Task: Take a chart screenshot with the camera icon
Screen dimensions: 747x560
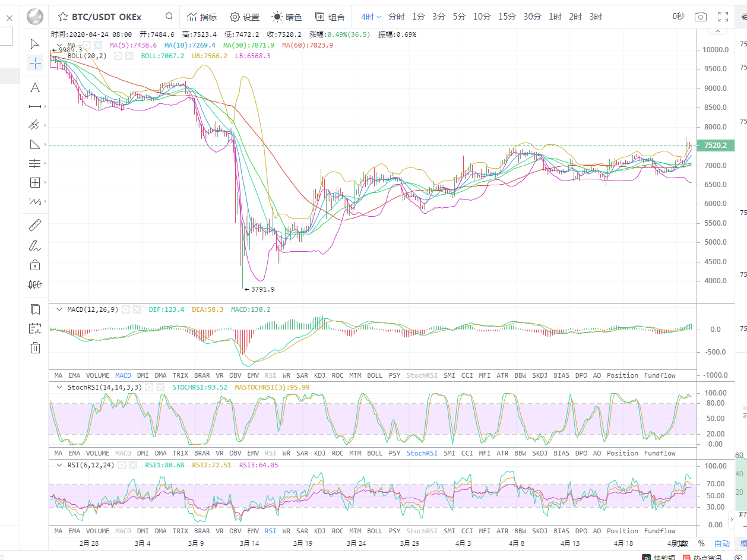Action: (x=701, y=17)
